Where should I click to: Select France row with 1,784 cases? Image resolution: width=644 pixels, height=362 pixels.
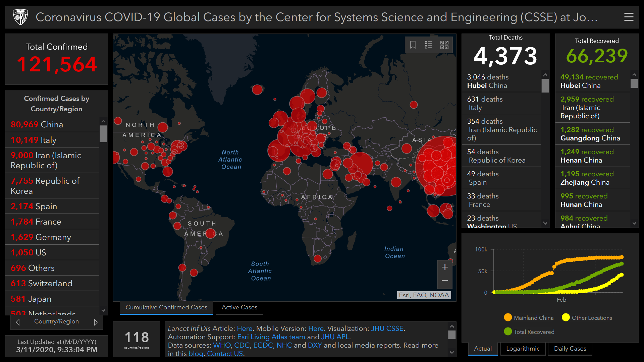click(52, 222)
